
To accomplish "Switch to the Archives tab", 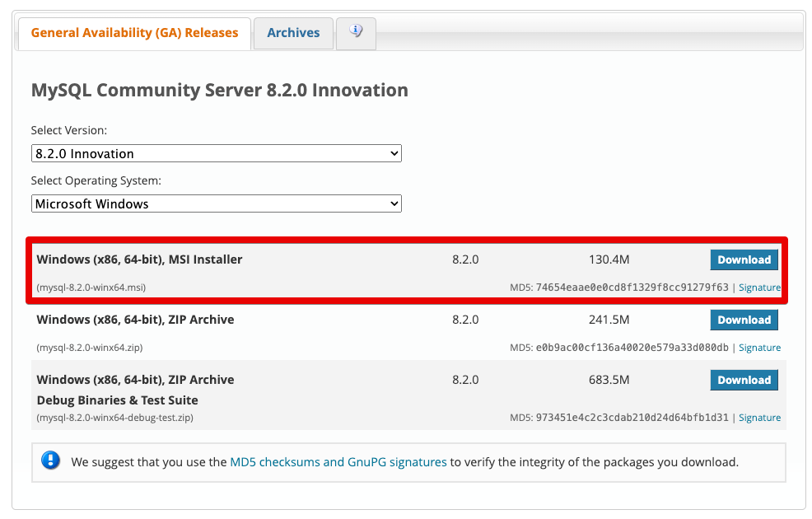I will tap(293, 33).
